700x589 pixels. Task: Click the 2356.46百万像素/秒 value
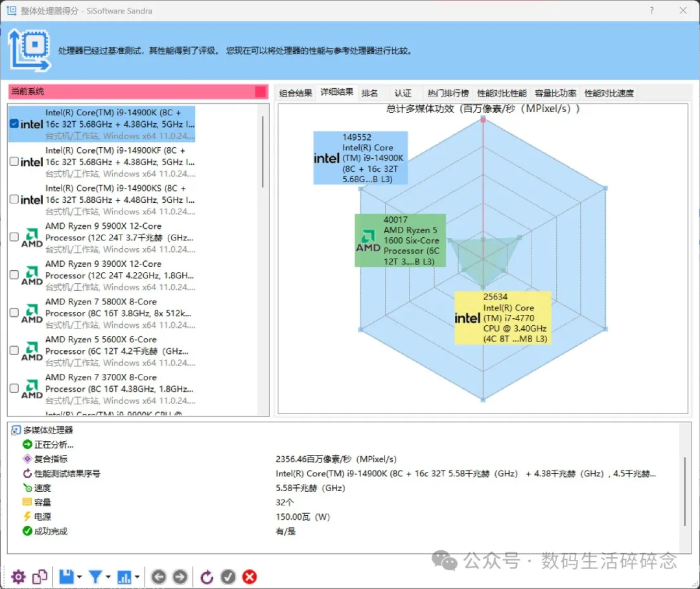coord(336,459)
